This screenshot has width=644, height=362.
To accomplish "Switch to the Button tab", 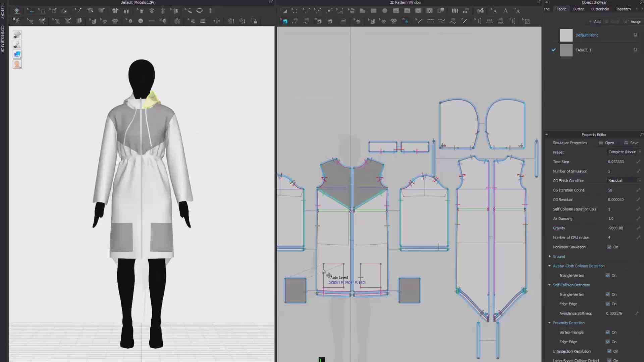I will pos(579,9).
